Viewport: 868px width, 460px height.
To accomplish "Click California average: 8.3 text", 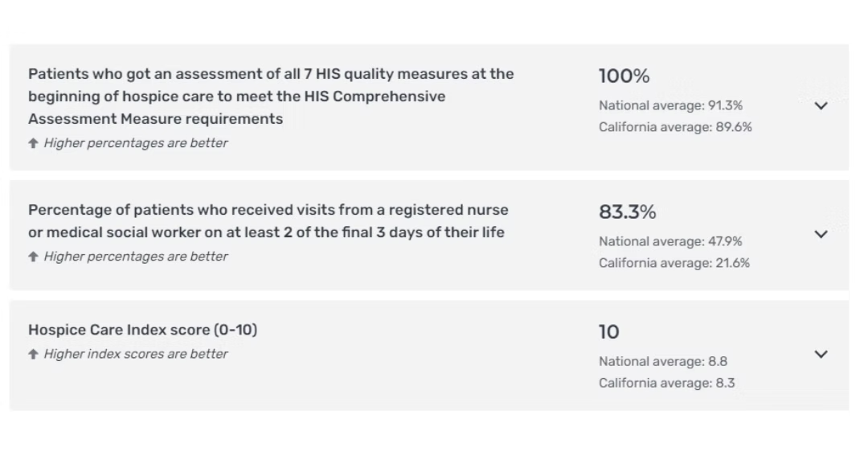I will [x=666, y=383].
